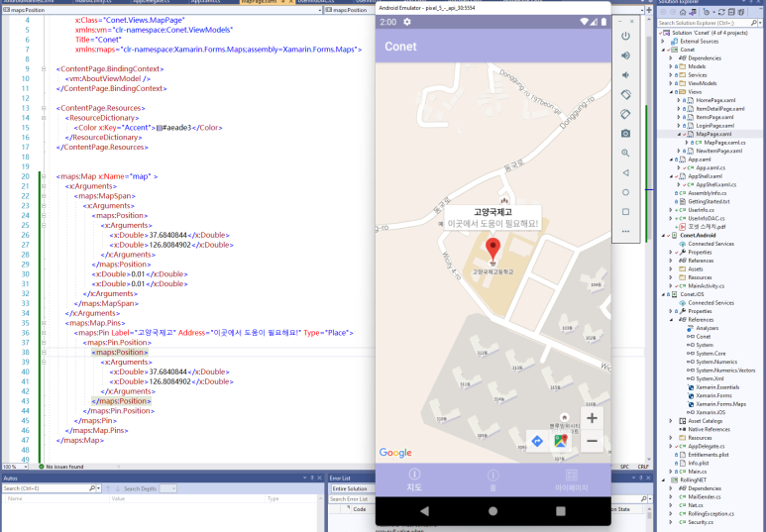
Task: Expand the Models folder in Solution Explorer
Action: (x=671, y=66)
